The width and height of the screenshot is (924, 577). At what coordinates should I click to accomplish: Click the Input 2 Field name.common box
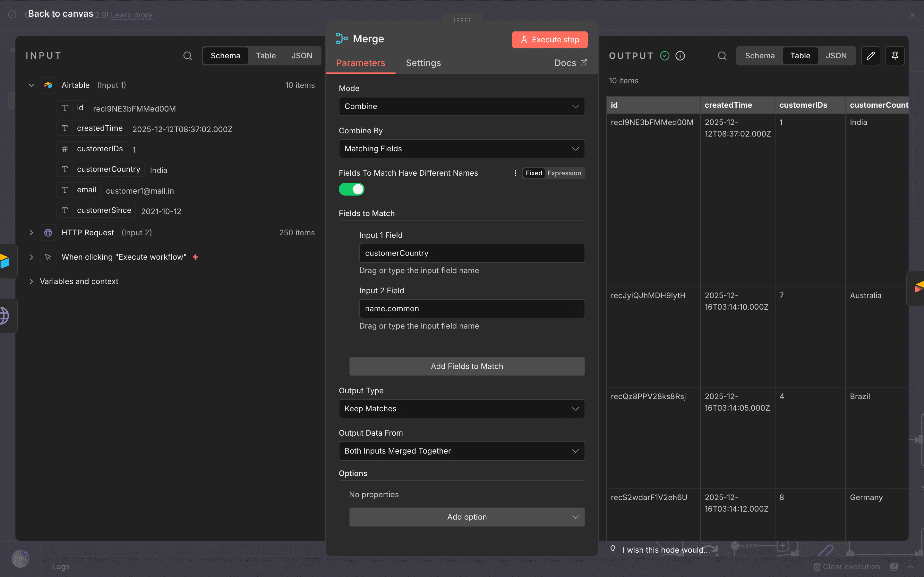472,309
